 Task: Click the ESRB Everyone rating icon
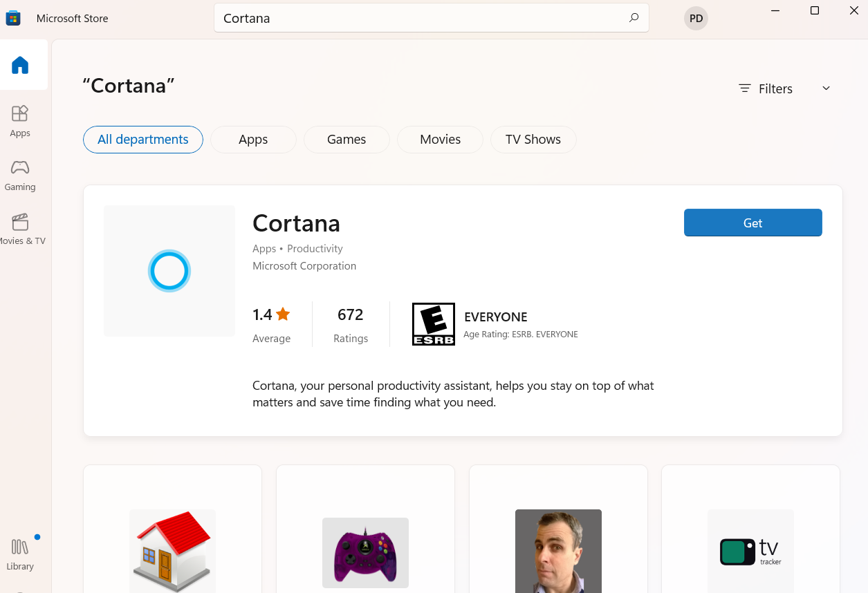(434, 323)
